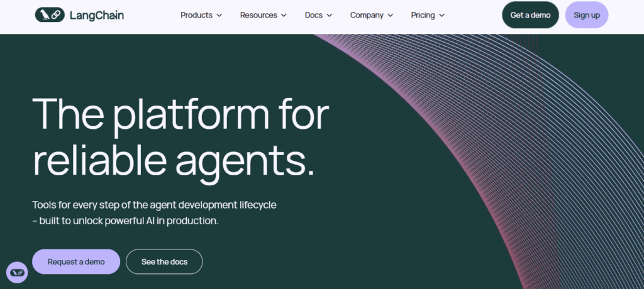This screenshot has height=289, width=644.
Task: Click the headline 'The platform for reliable agents'
Action: click(180, 136)
